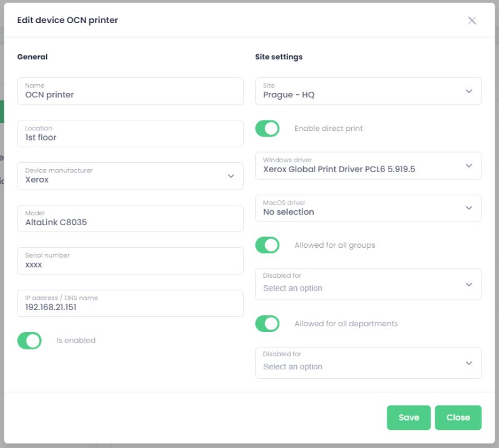Toggle the Is enabled switch
This screenshot has width=499, height=448.
tap(29, 341)
